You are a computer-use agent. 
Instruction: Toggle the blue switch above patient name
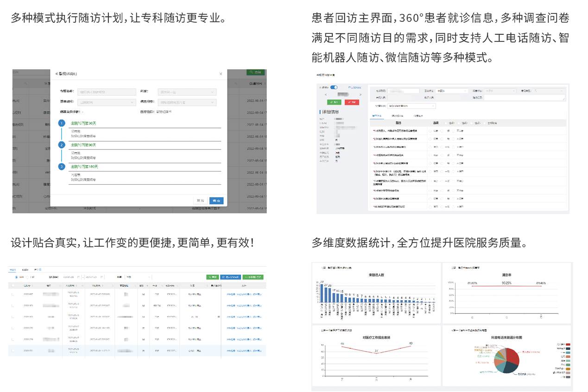334,87
